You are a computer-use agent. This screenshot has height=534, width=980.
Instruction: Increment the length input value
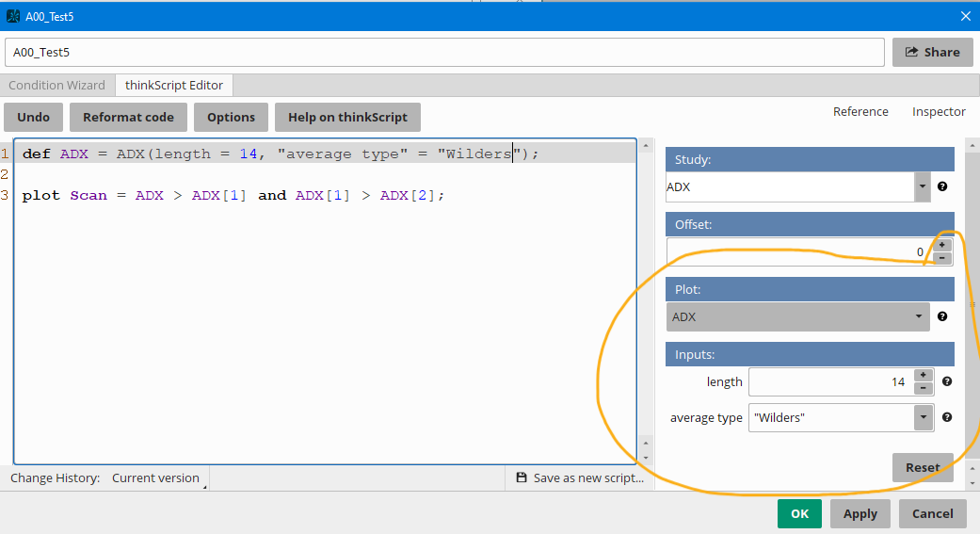pyautogui.click(x=923, y=375)
